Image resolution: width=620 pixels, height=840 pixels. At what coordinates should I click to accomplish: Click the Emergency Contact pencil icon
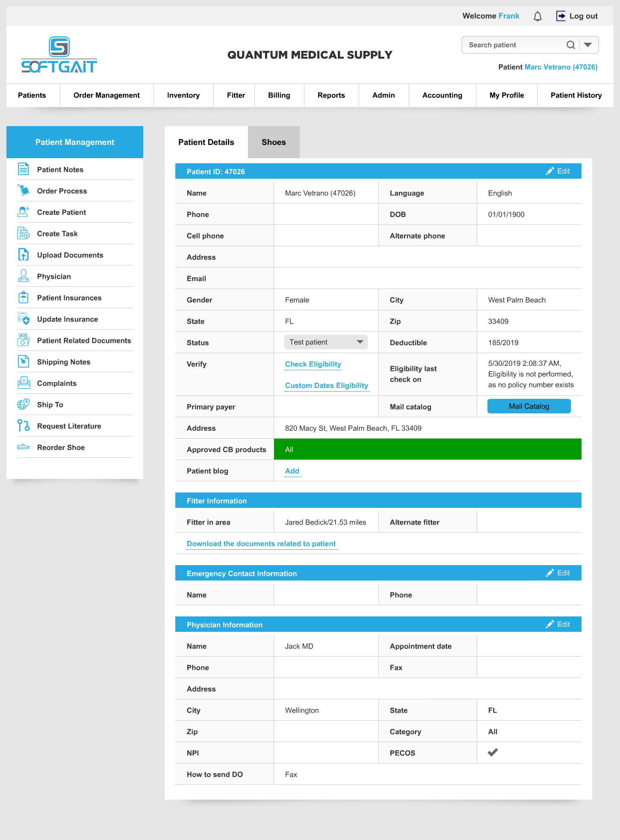point(550,573)
